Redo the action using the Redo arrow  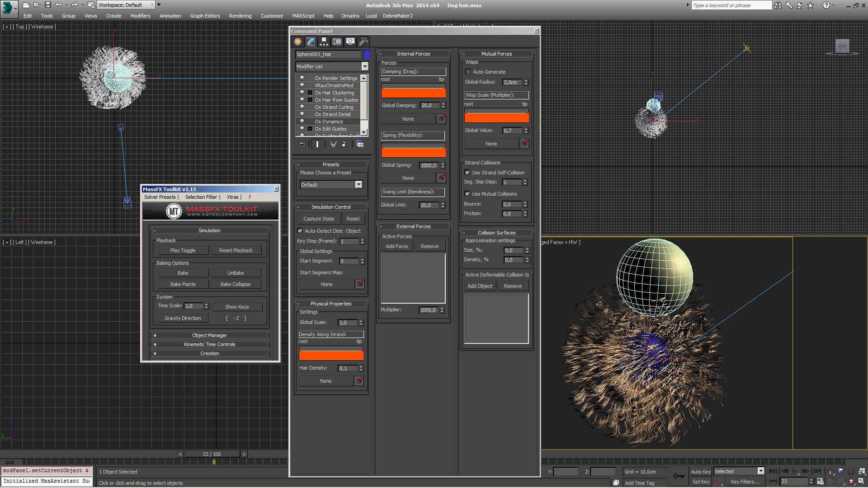click(x=75, y=5)
